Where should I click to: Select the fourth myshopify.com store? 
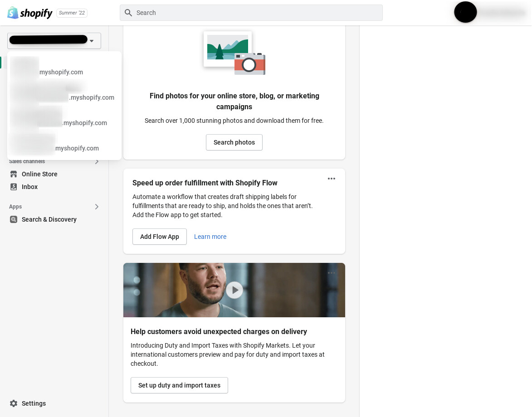point(64,145)
